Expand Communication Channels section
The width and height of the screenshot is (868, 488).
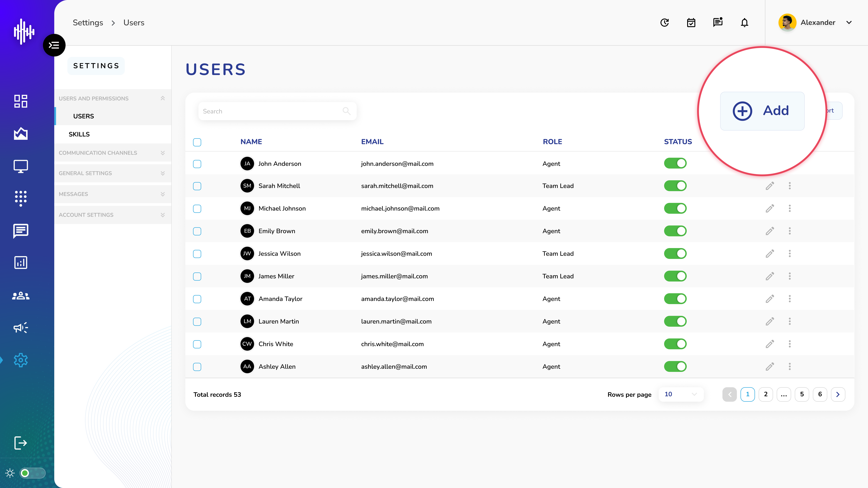[113, 153]
